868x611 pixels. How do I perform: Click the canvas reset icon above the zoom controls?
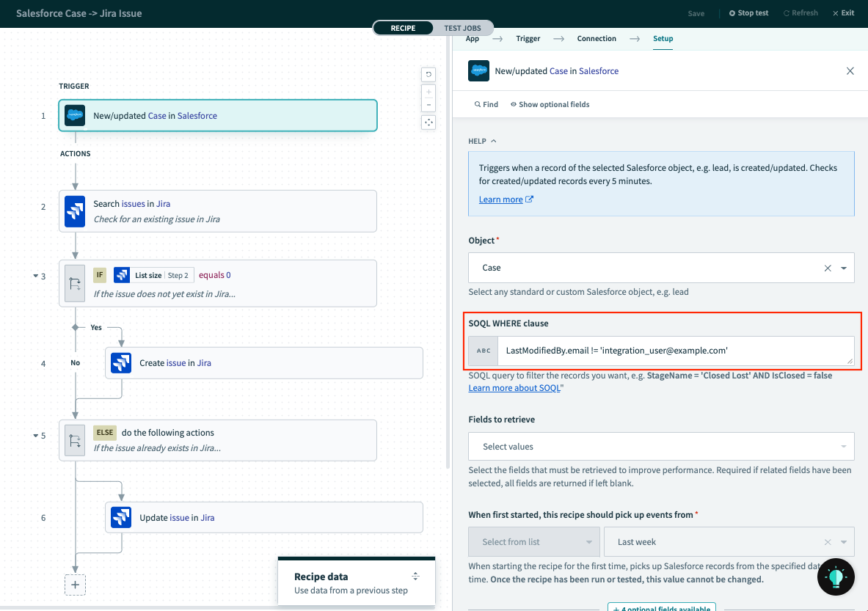[428, 74]
